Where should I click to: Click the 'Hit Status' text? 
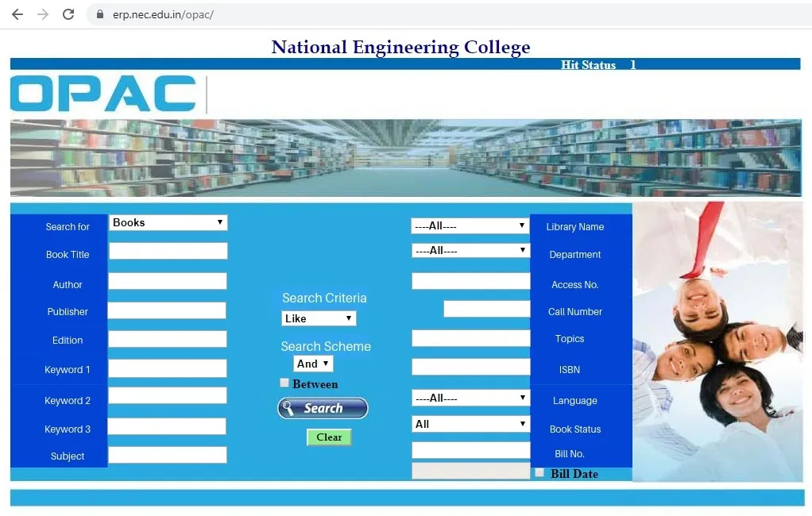588,64
